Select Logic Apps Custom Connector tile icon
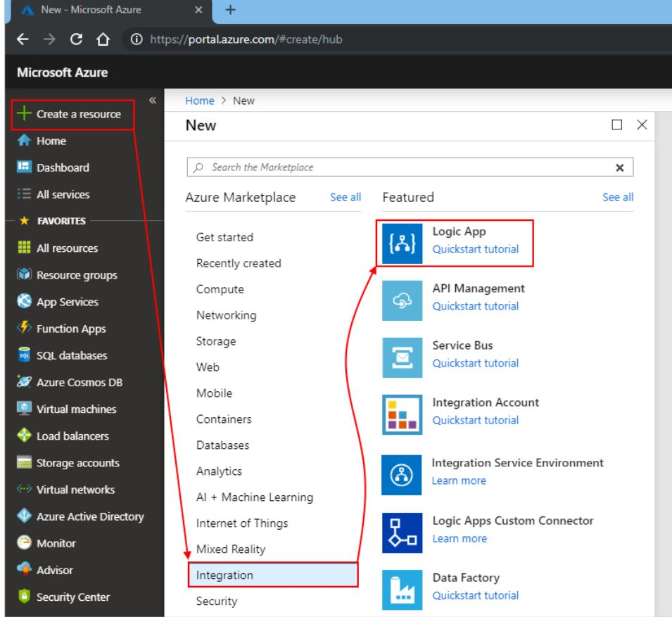The image size is (672, 617). pyautogui.click(x=402, y=533)
